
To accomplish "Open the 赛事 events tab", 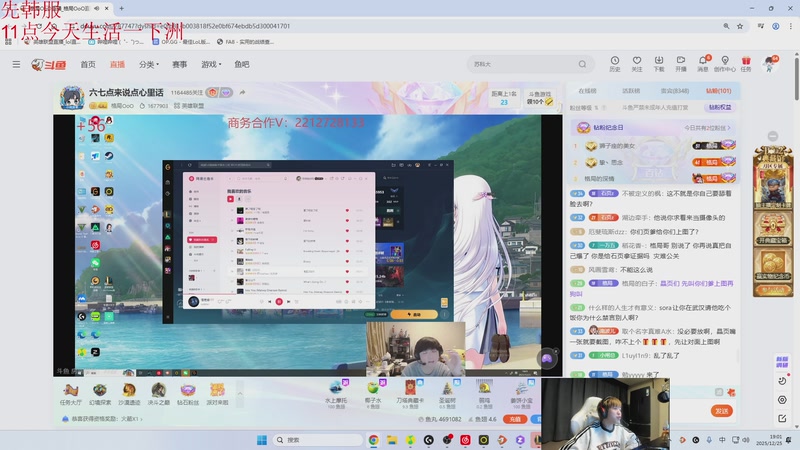I will [x=180, y=64].
